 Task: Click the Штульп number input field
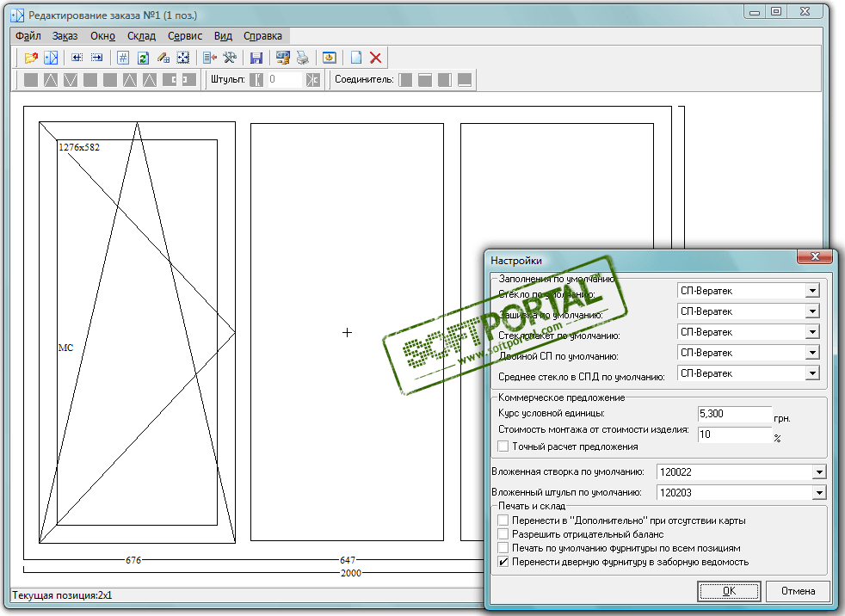pyautogui.click(x=286, y=80)
